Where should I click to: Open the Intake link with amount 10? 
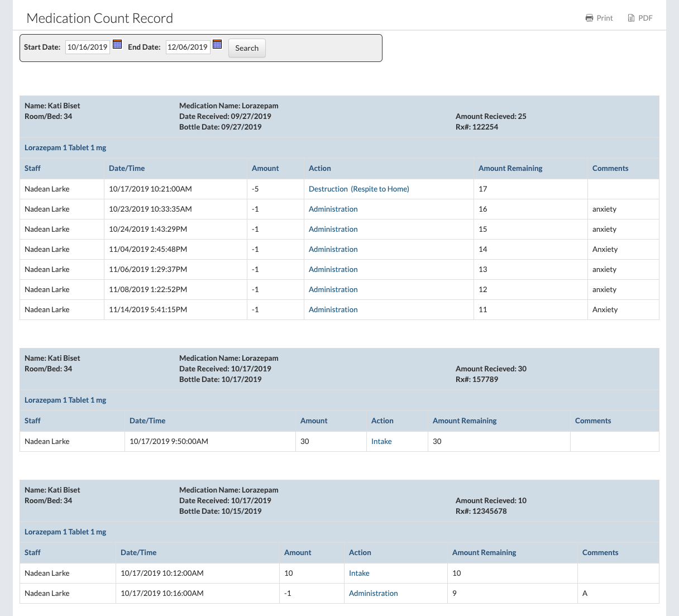pos(359,573)
